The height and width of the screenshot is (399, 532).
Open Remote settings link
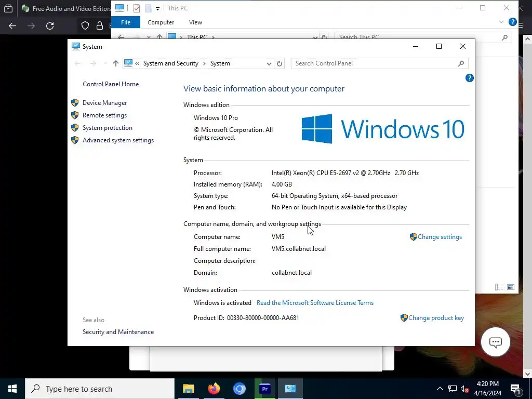[x=104, y=115]
